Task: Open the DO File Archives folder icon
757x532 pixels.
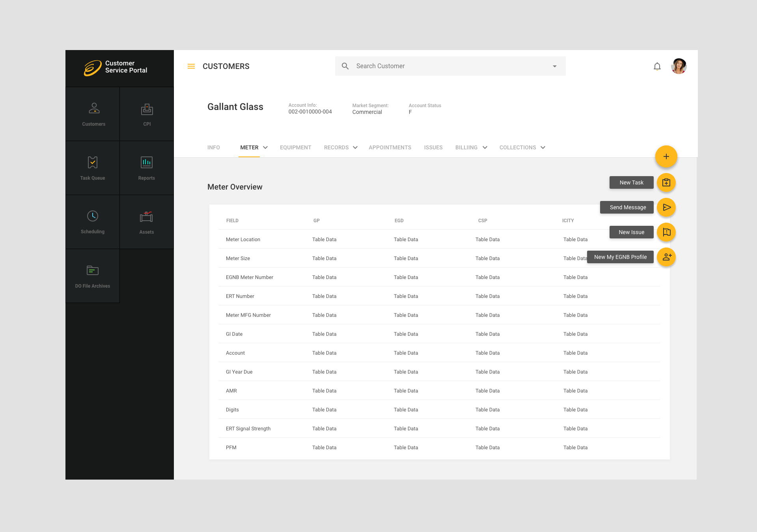Action: pyautogui.click(x=93, y=270)
